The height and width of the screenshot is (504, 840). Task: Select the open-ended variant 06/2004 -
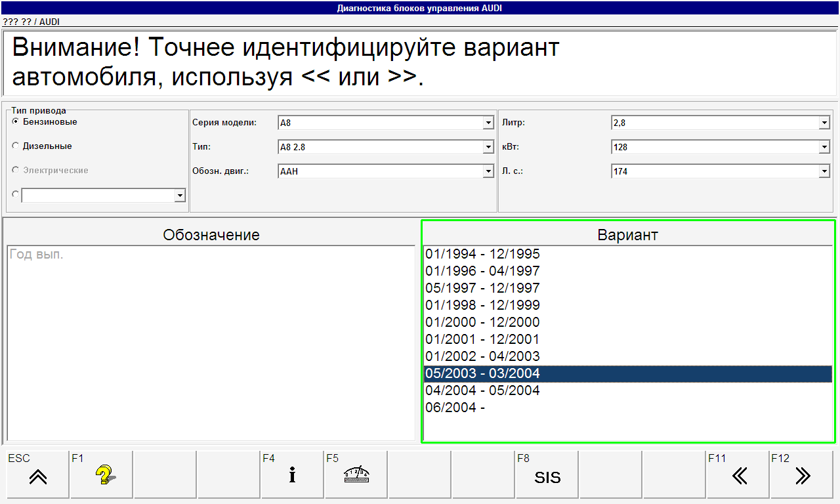click(627, 408)
